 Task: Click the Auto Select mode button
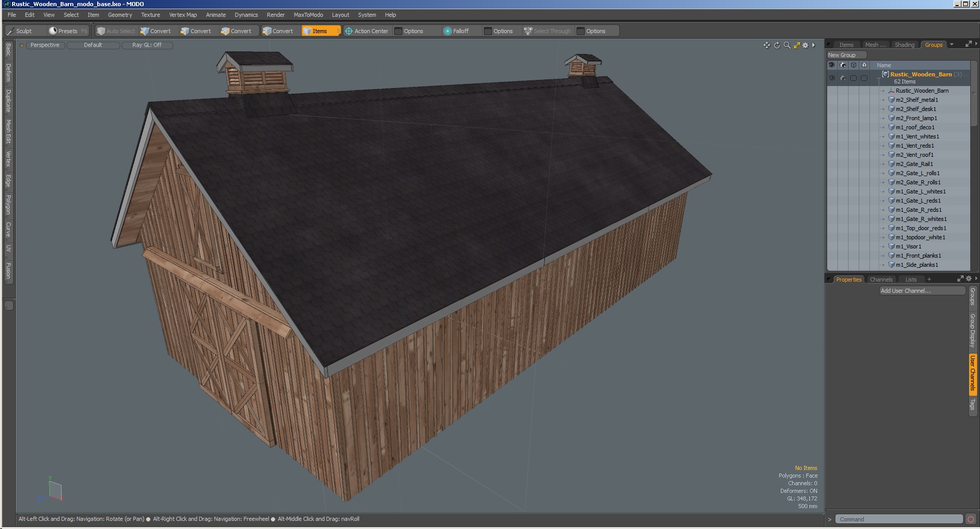coord(116,31)
